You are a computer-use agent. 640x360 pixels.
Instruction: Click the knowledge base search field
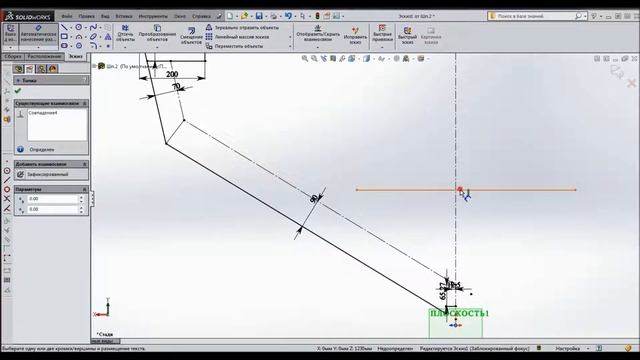pos(534,16)
